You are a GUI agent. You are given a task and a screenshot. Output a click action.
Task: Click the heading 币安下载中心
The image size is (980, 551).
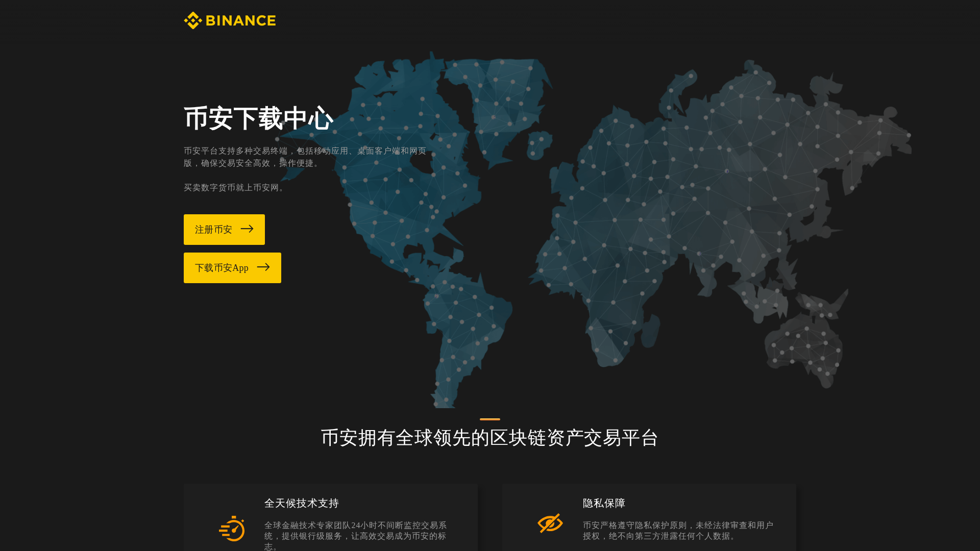(258, 118)
